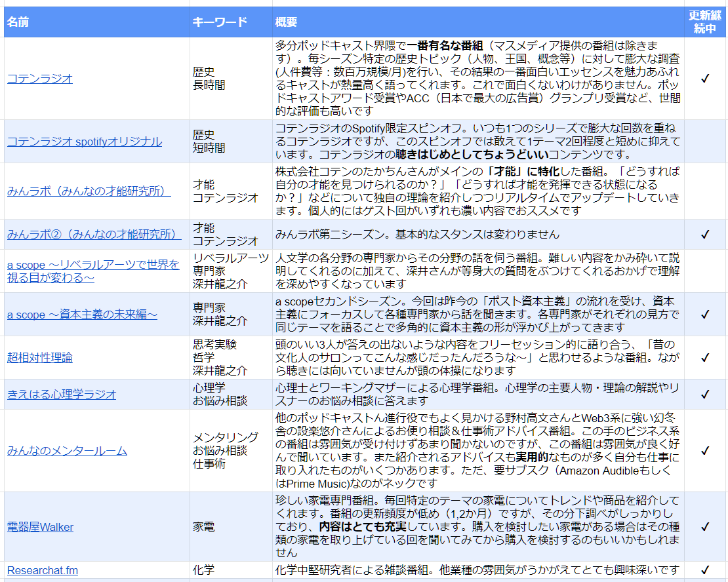Select keyword cell 思考実験 哲学 深井龍之介
728x582 pixels.
[231, 357]
